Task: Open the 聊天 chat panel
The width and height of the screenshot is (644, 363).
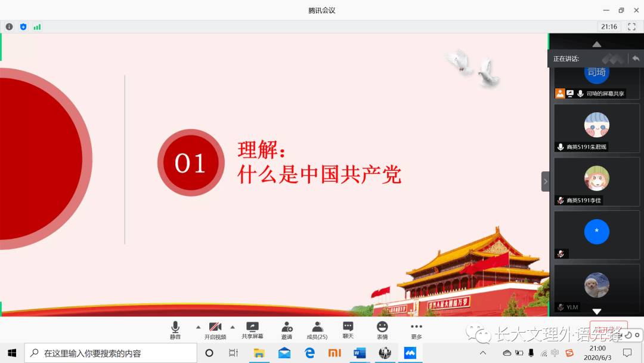Action: (x=348, y=330)
